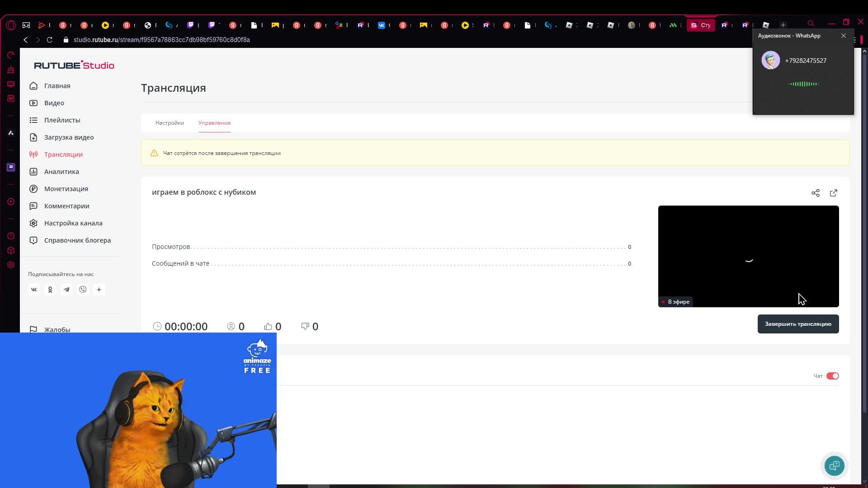Viewport: 868px width, 488px height.
Task: Select the active Сту browser tab
Action: pos(701,25)
